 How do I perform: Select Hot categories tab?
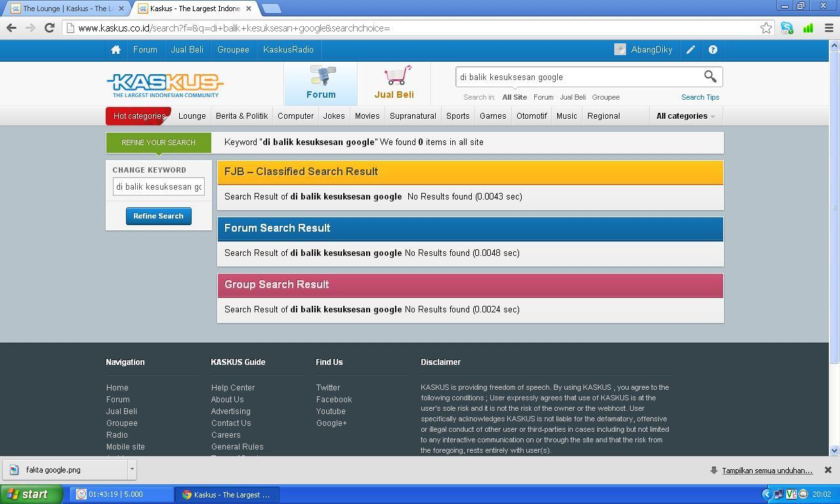click(138, 116)
